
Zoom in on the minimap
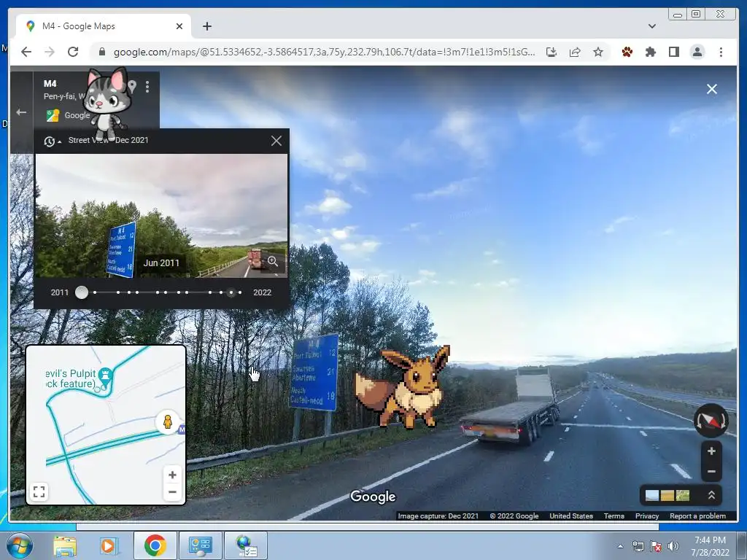tap(172, 475)
